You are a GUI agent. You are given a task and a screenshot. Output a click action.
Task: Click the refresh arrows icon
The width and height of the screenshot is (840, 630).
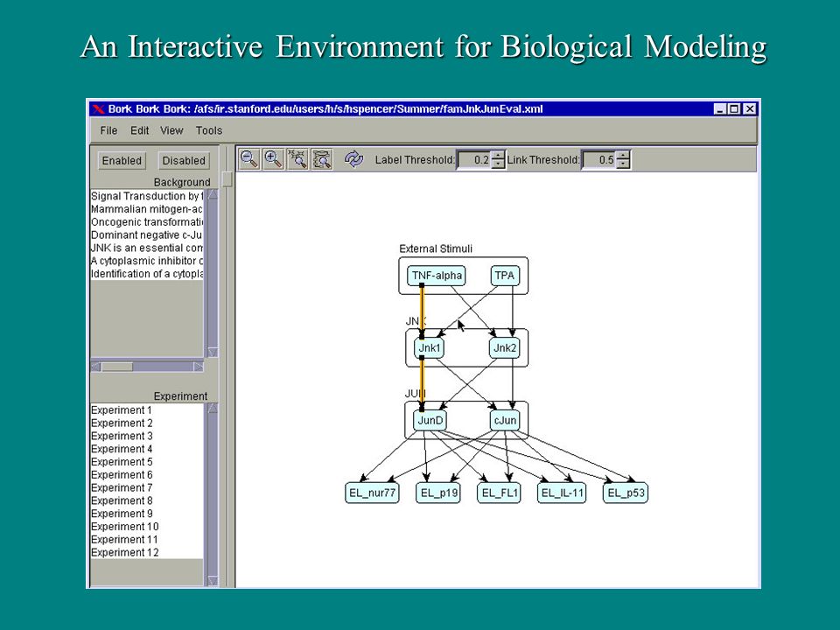coord(353,159)
